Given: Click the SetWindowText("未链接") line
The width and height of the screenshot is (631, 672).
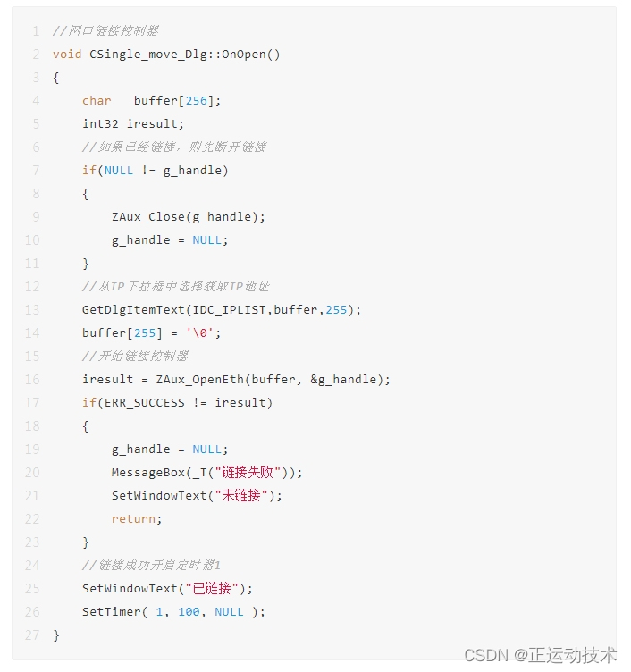Looking at the screenshot, I should click(x=197, y=496).
